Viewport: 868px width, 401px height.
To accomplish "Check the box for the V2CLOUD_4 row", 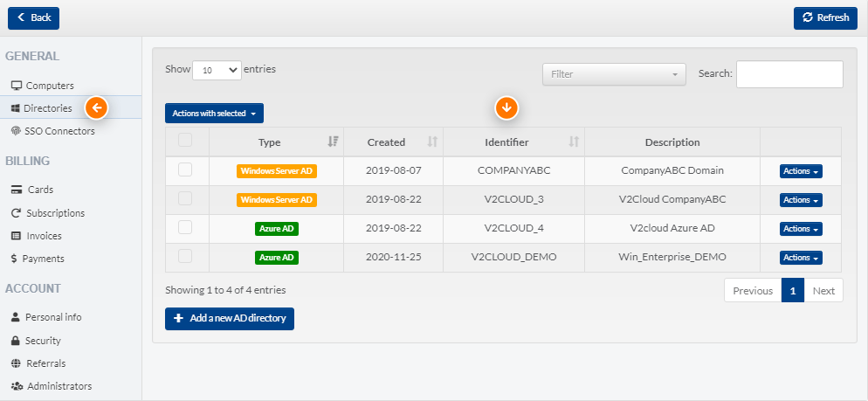I will tap(185, 227).
